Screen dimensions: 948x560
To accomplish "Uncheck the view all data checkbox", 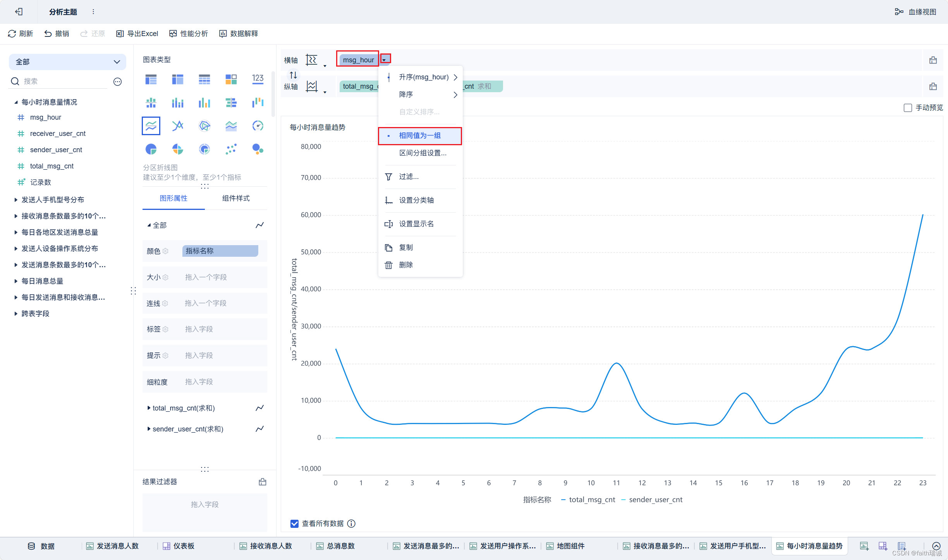I will point(294,524).
